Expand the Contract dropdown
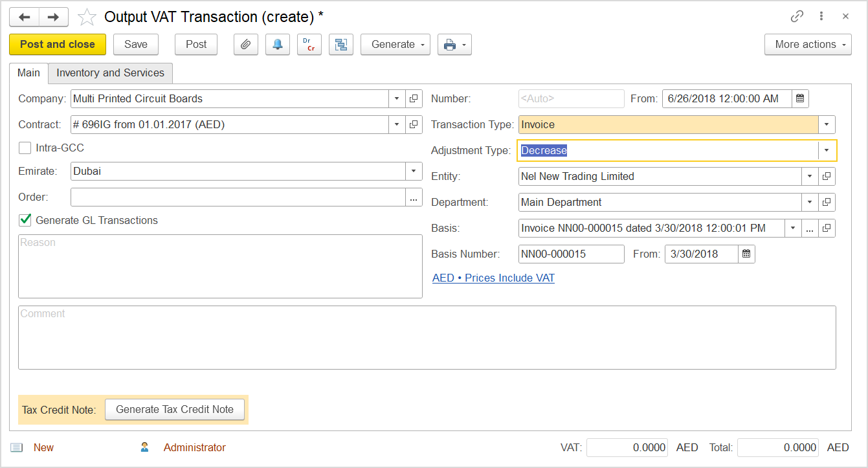This screenshot has height=468, width=868. [x=397, y=125]
